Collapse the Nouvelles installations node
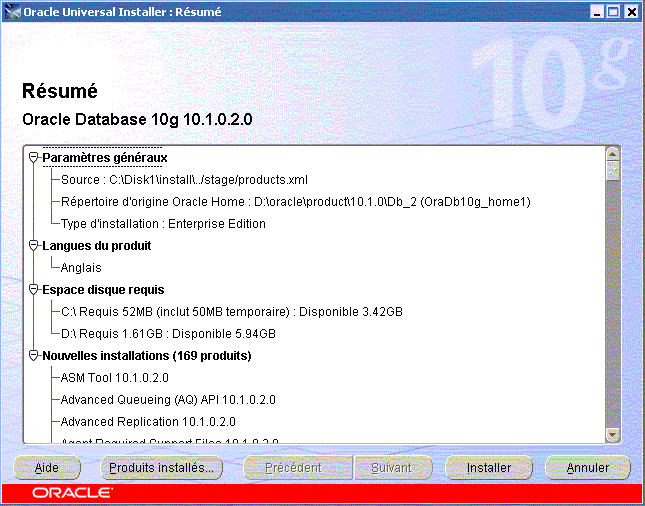This screenshot has width=645, height=506. 34,356
